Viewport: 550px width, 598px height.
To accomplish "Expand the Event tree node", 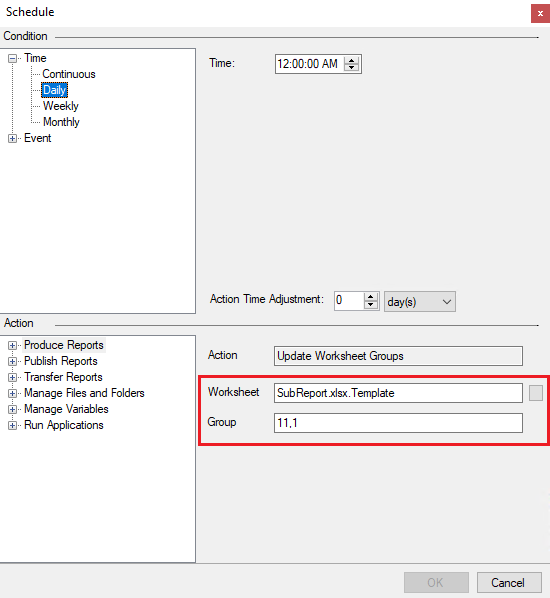I will (13, 138).
